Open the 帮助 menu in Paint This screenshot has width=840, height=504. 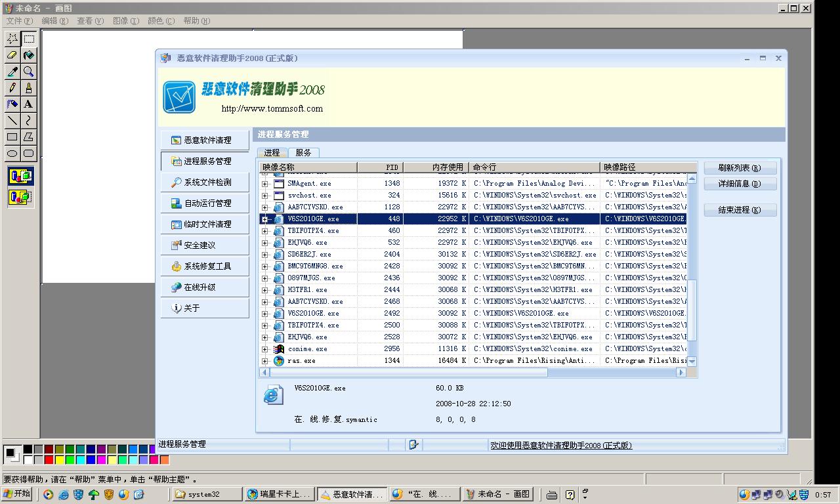196,21
